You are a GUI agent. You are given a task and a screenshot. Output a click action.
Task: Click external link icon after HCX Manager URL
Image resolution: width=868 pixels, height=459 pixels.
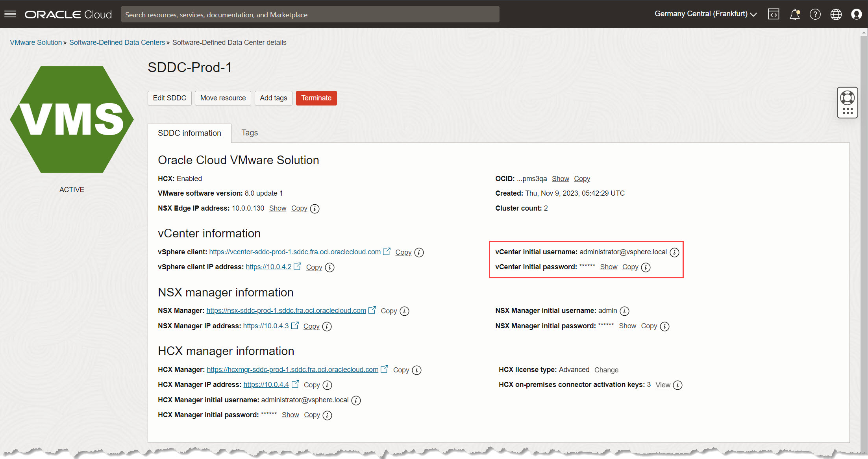tap(385, 369)
